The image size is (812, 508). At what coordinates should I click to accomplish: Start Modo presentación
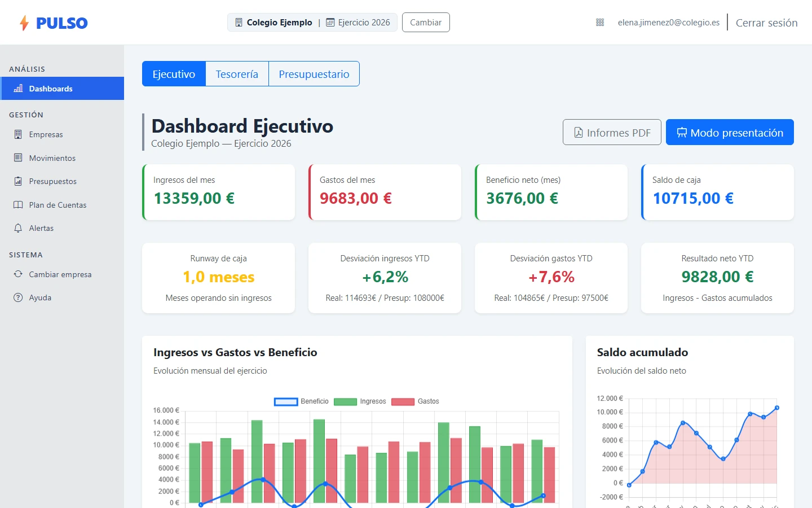(730, 133)
